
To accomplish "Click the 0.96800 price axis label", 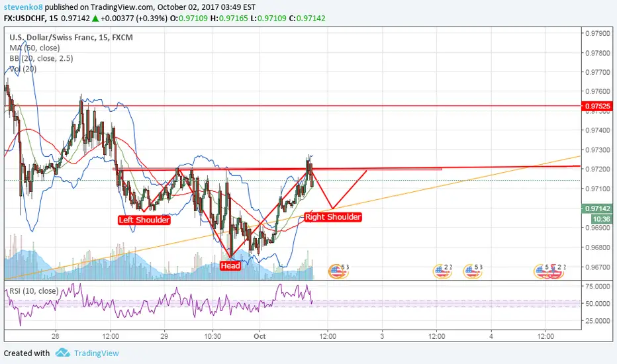I will click(598, 248).
